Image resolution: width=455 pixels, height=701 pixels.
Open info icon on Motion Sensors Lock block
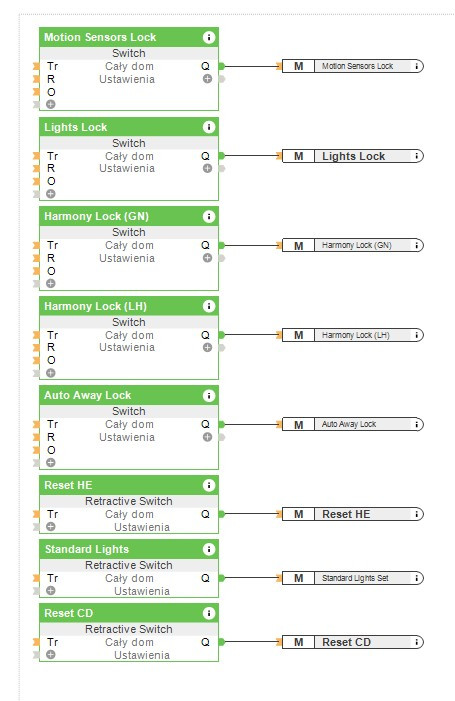[209, 38]
